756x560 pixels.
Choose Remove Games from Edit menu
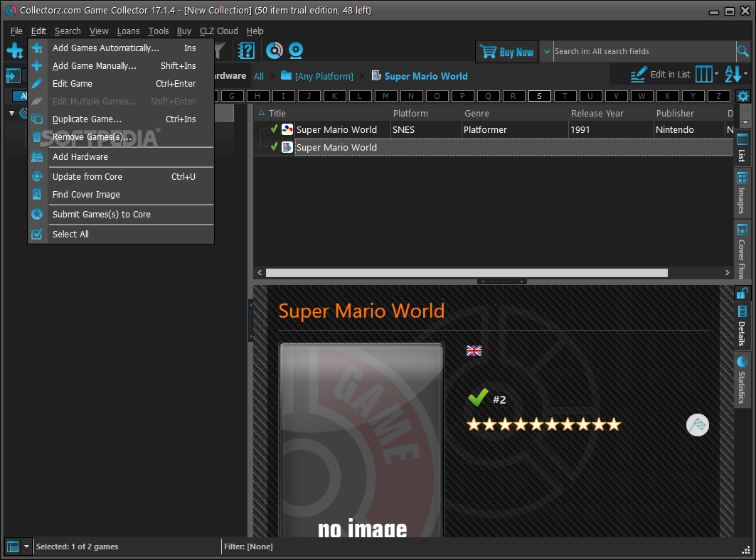(x=121, y=137)
